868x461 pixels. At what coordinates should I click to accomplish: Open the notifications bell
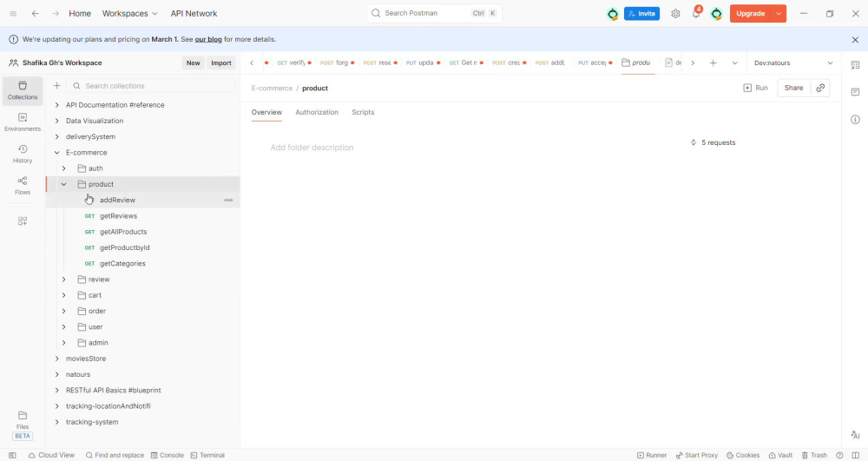point(696,13)
